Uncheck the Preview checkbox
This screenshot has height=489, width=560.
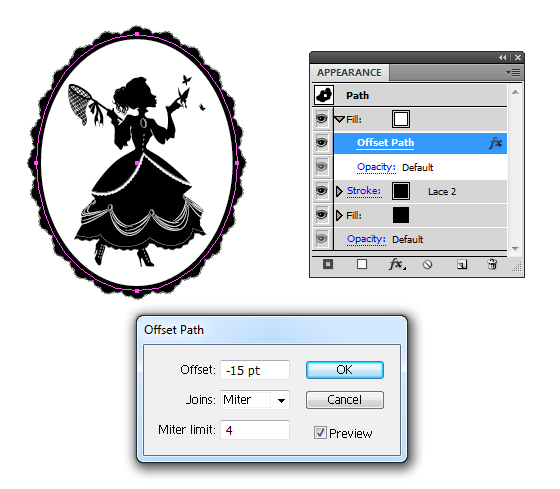[320, 433]
